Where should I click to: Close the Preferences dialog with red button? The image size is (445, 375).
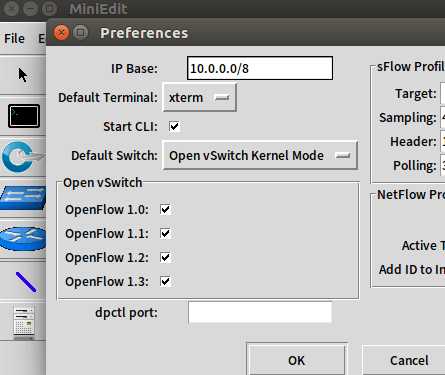(x=61, y=33)
